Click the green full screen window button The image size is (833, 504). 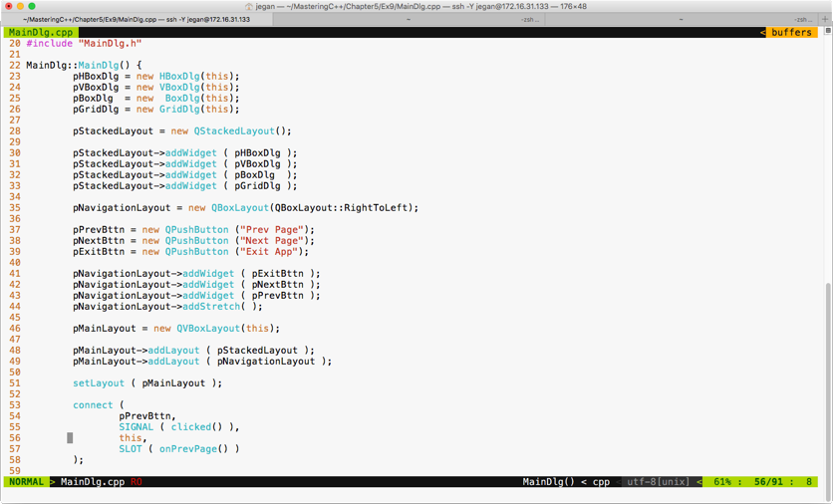32,6
